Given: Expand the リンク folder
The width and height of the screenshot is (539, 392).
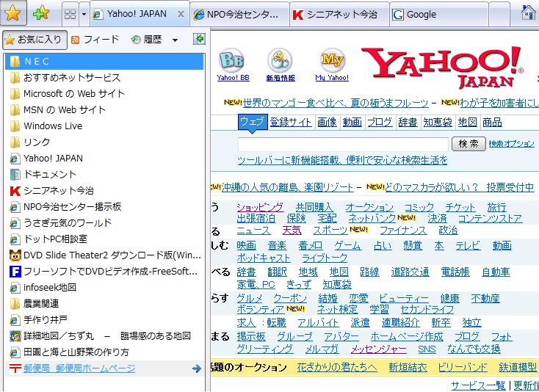Looking at the screenshot, I should click(x=104, y=142).
